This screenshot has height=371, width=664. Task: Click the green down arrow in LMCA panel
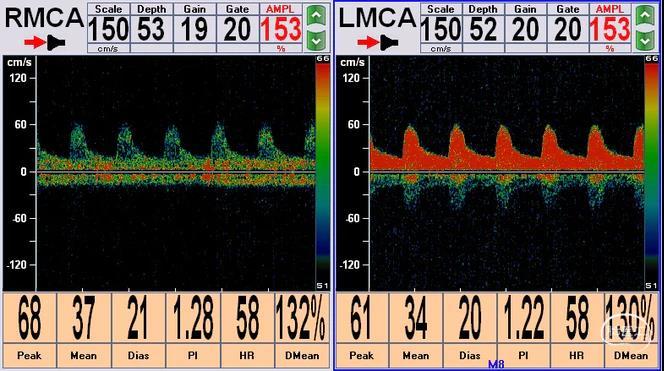coord(645,41)
